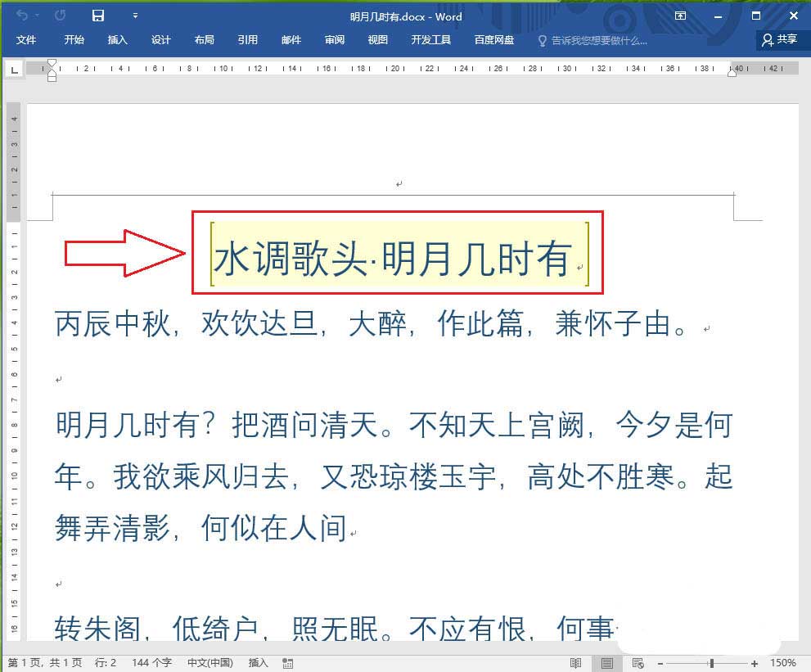Click the line 舞弄清影，何似在人间
811x672 pixels.
pyautogui.click(x=200, y=528)
